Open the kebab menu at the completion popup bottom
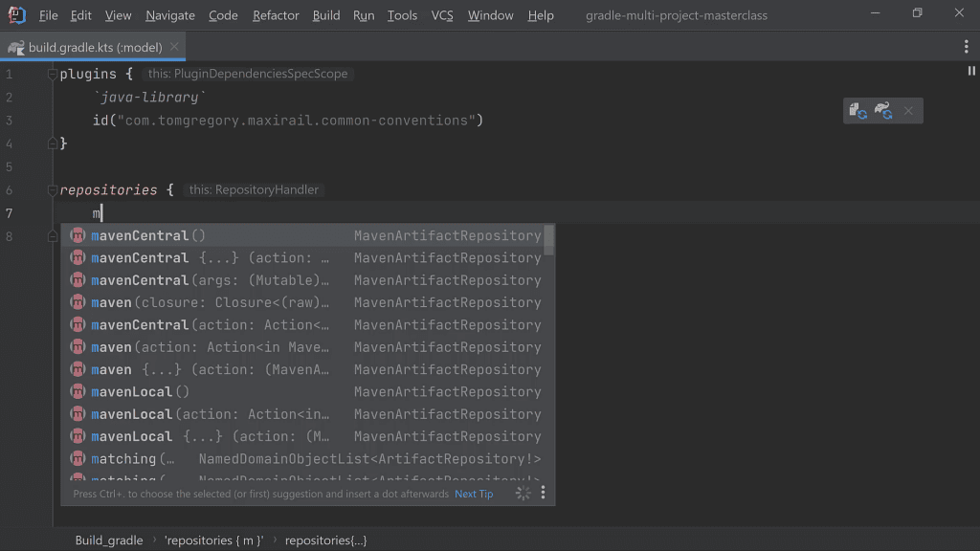Viewport: 980px width, 551px height. (543, 492)
